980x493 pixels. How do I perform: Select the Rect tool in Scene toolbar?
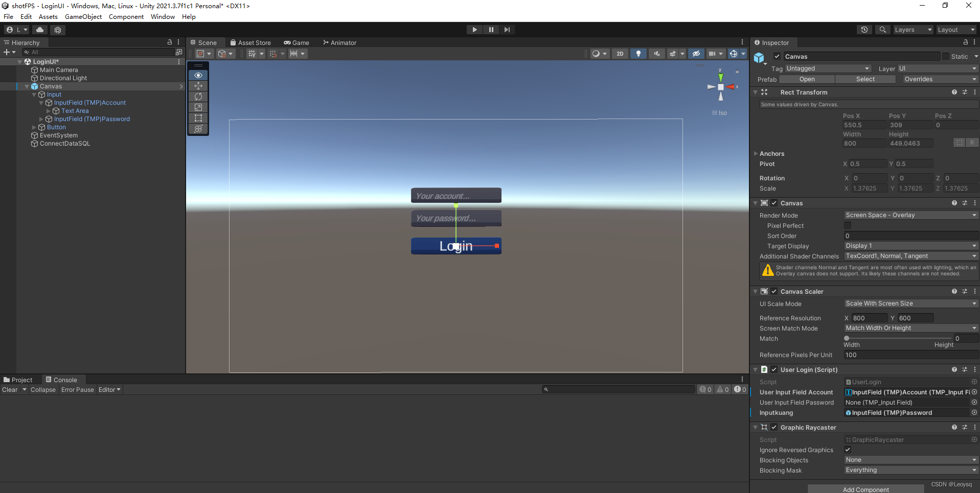pyautogui.click(x=198, y=118)
